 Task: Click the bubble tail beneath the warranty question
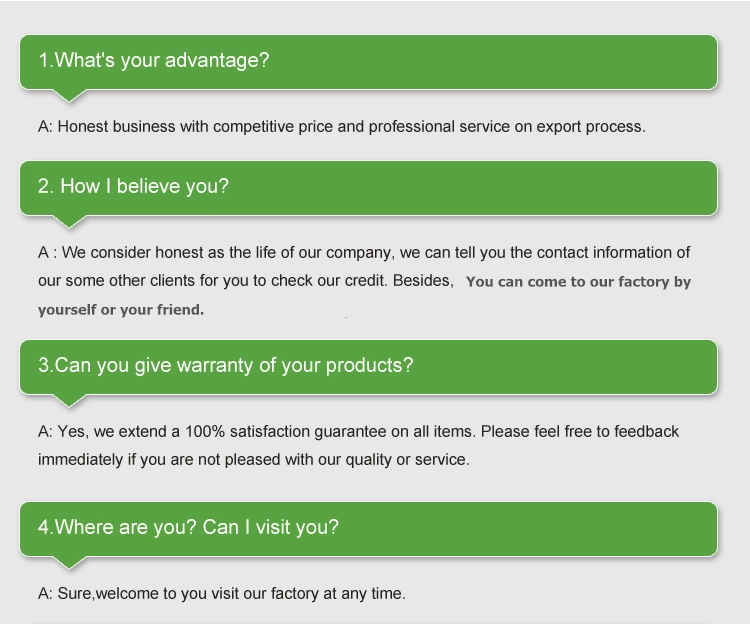pyautogui.click(x=69, y=400)
